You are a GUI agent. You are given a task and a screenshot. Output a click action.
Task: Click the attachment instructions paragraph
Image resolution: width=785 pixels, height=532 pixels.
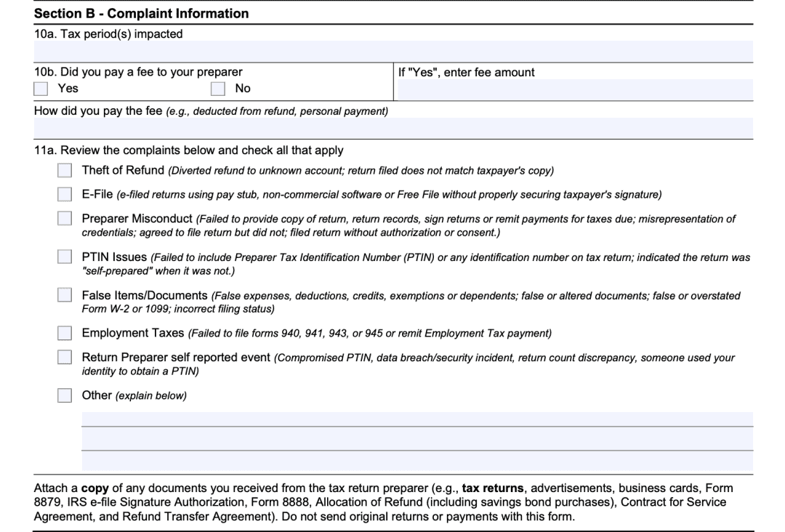(392, 501)
